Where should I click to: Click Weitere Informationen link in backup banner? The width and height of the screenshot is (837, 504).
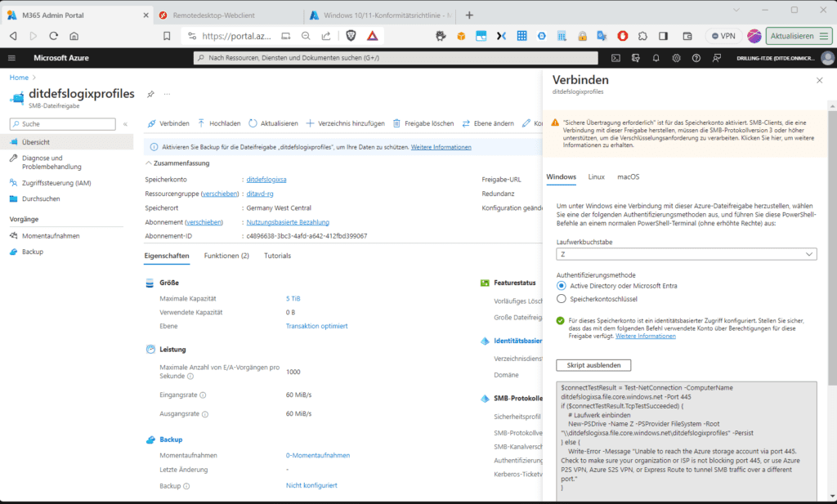click(x=441, y=147)
